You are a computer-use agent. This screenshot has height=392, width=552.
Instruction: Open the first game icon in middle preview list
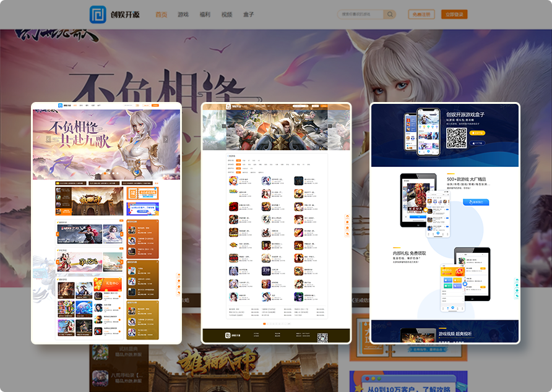[x=233, y=181]
